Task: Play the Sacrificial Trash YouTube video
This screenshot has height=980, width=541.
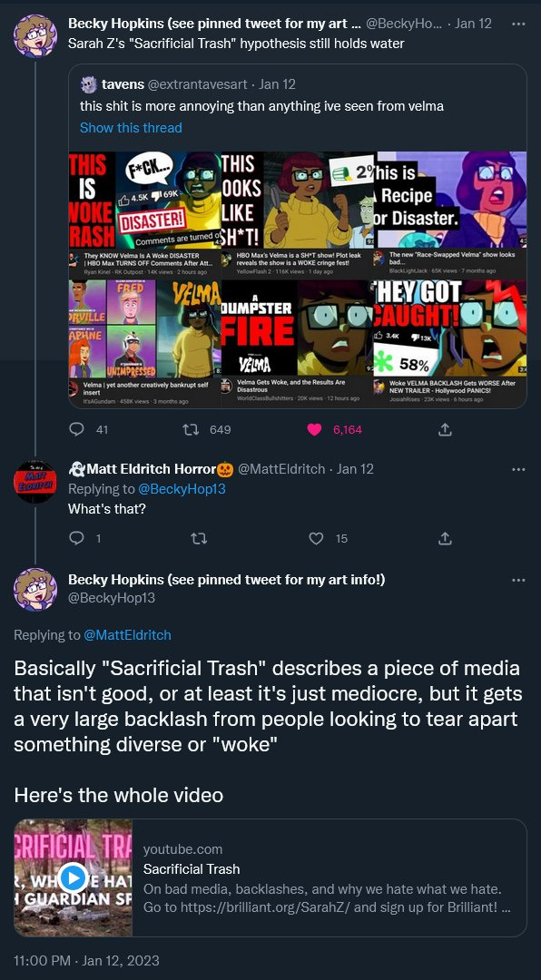Action: [x=74, y=877]
